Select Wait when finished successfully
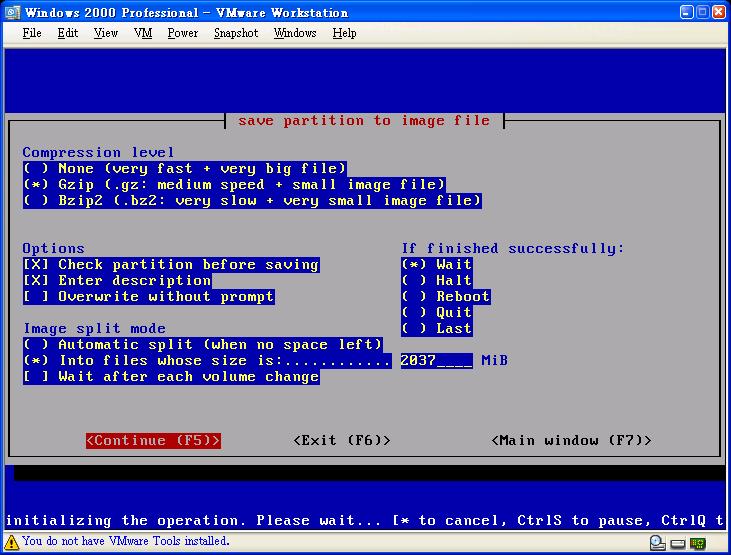This screenshot has height=555, width=731. coord(437,264)
